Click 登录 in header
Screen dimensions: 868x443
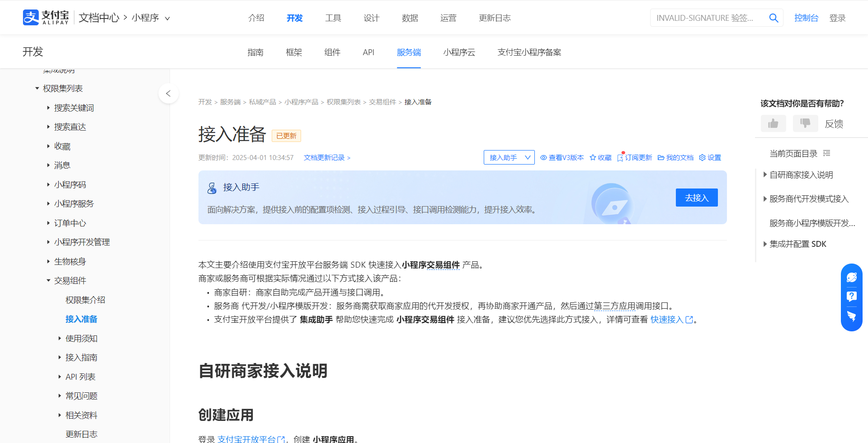pyautogui.click(x=837, y=18)
